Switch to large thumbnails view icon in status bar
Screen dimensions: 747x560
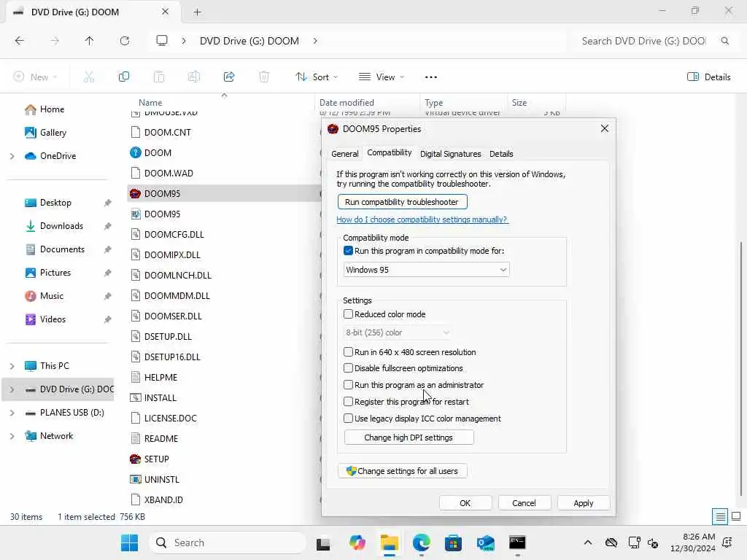(736, 516)
